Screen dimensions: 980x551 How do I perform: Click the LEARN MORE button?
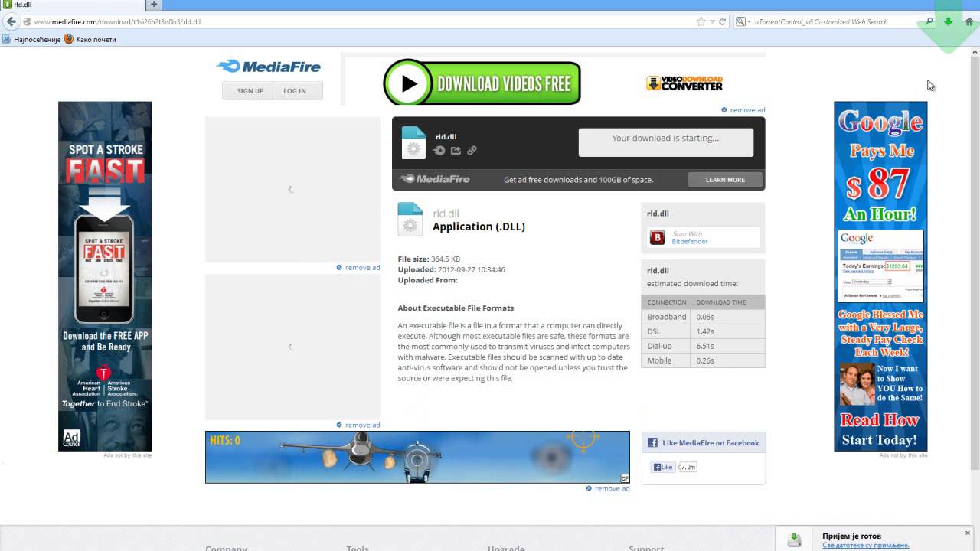[725, 180]
